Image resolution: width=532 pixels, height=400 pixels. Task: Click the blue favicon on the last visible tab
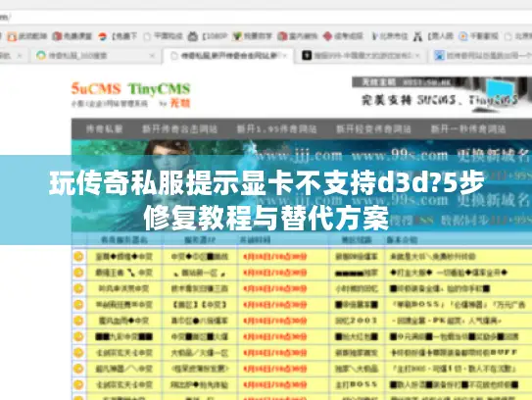pos(439,55)
